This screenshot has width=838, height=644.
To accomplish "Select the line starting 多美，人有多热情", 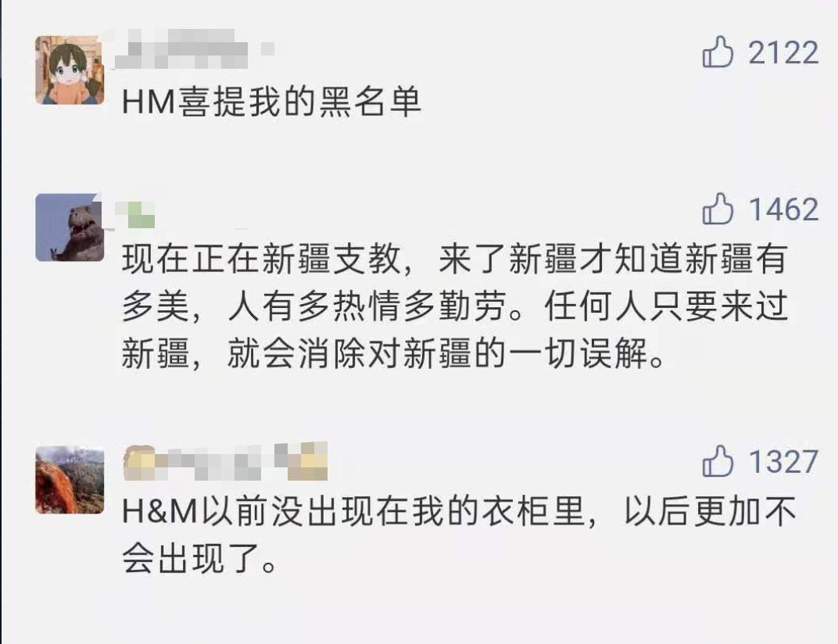I will click(454, 307).
